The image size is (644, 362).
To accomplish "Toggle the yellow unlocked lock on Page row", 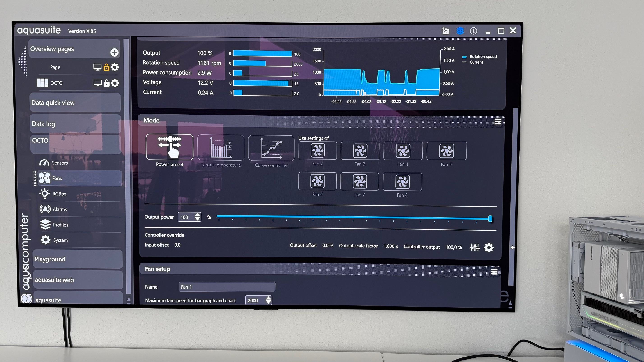I will 106,67.
